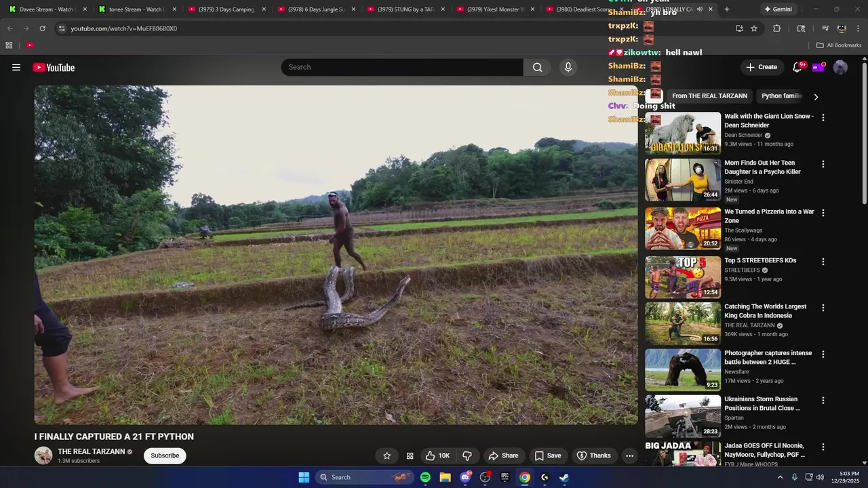Show hidden system tray icons chevron
This screenshot has height=488, width=868.
click(780, 477)
